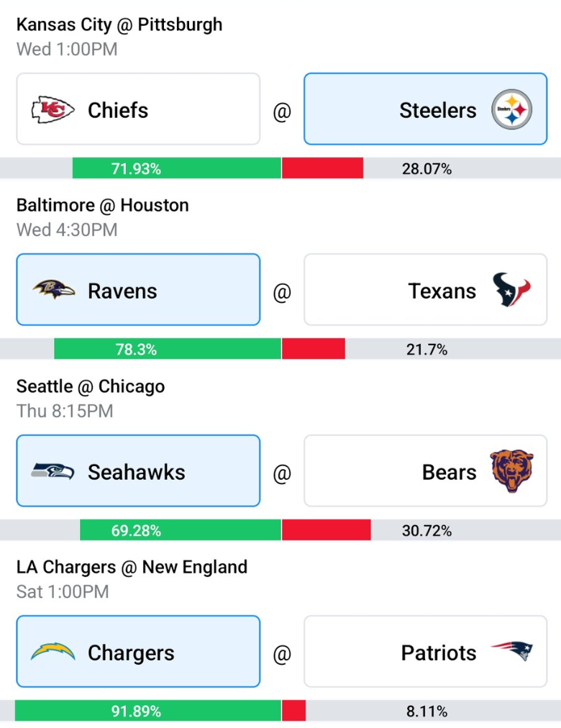Viewport: 561px width, 728px height.
Task: Click the Seattle Seahawks logo
Action: pyautogui.click(x=53, y=470)
